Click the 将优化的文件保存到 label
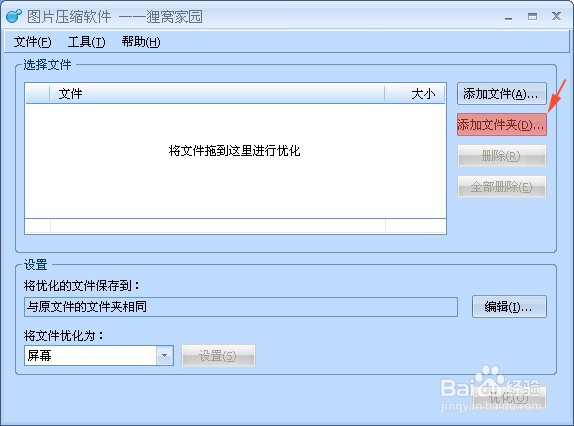Screen dimensions: 574x426 point(81,285)
